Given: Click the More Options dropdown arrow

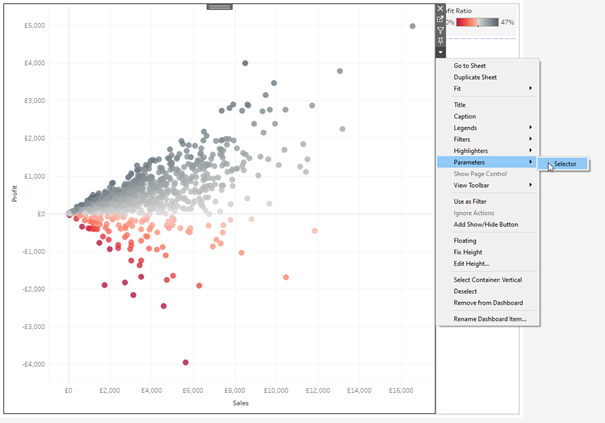Looking at the screenshot, I should tap(440, 52).
